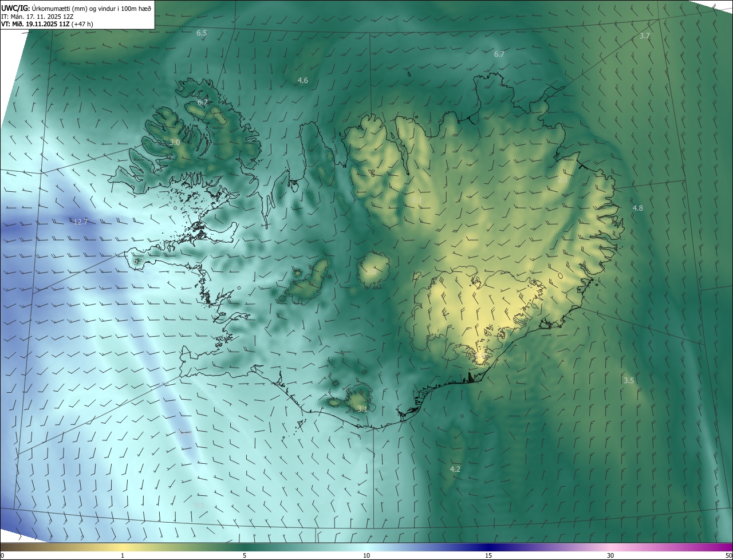Click the 15 tick label on the color scale
The width and height of the screenshot is (733, 560).
[488, 556]
